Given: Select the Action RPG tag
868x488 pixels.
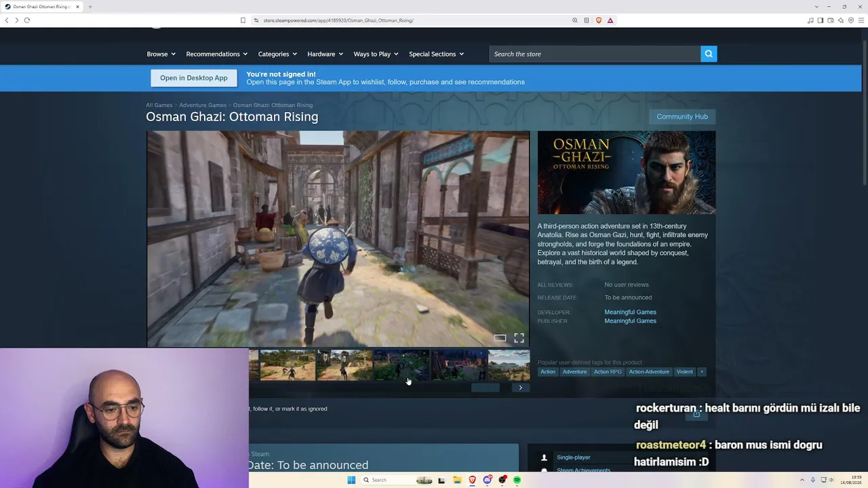Looking at the screenshot, I should [608, 371].
